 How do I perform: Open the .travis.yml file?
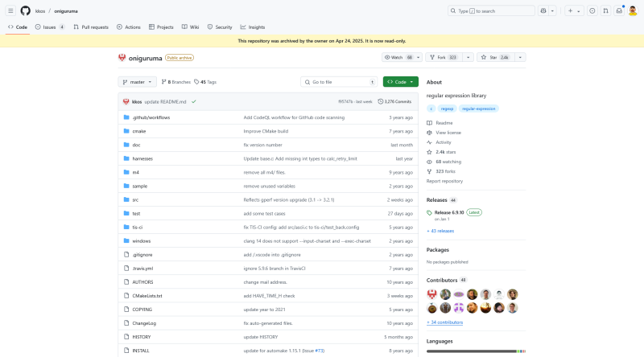click(142, 269)
